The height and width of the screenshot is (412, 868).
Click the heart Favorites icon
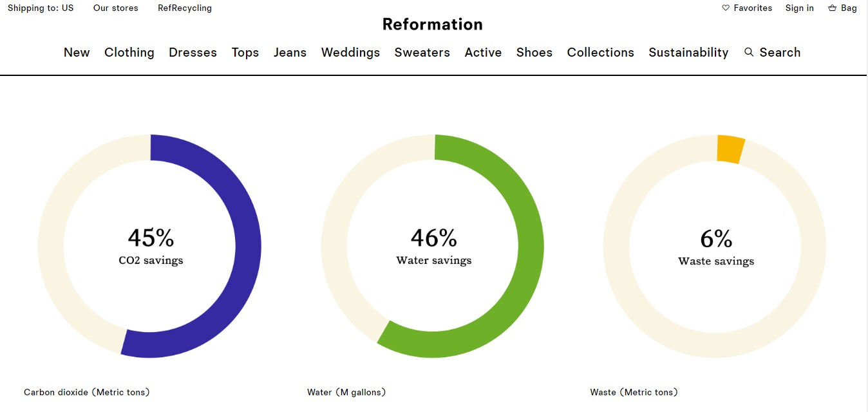(726, 8)
